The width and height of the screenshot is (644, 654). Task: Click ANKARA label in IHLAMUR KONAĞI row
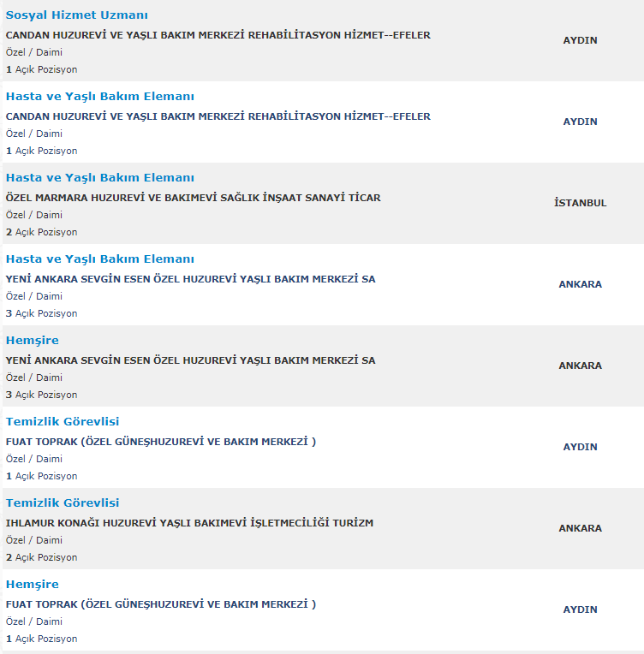click(580, 528)
